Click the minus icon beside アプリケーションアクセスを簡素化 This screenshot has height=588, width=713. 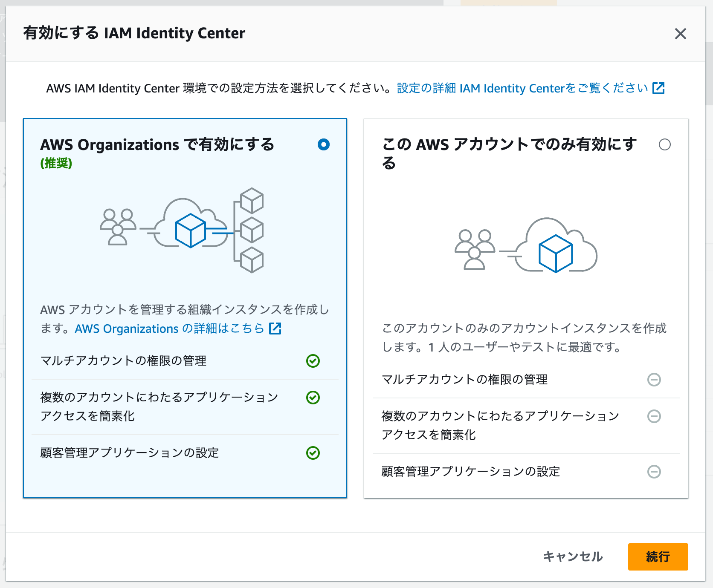point(655,417)
